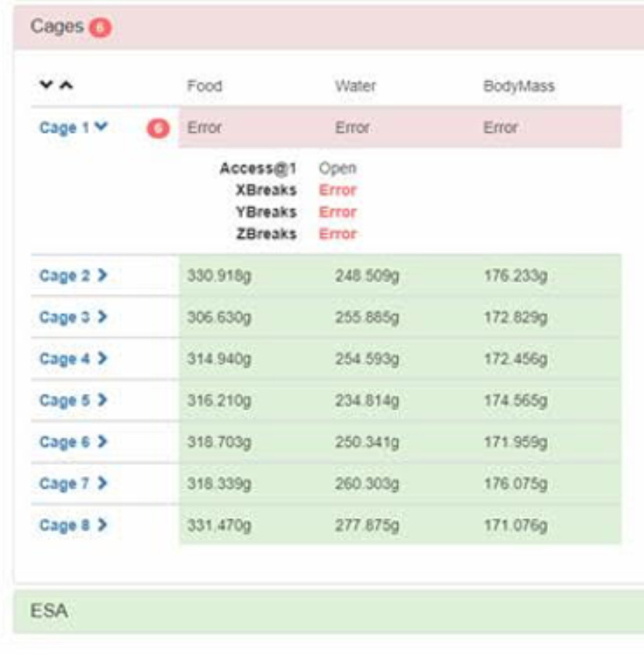The image size is (644, 654).
Task: Click XBreaks Error status text
Action: coord(337,190)
